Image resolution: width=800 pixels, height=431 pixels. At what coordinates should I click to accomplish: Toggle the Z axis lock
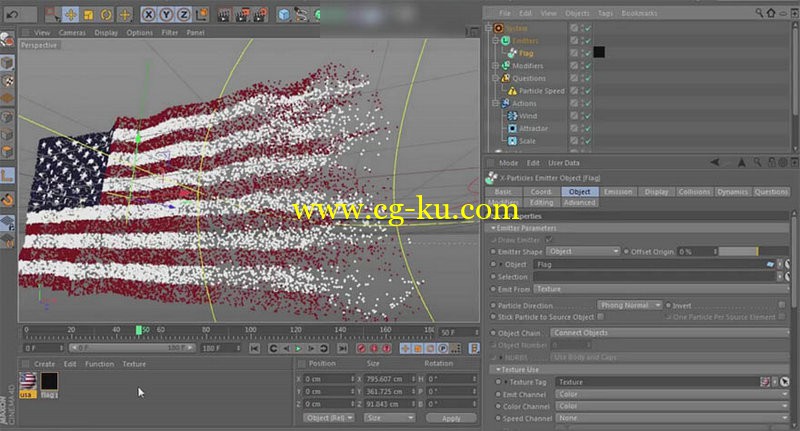(x=183, y=15)
